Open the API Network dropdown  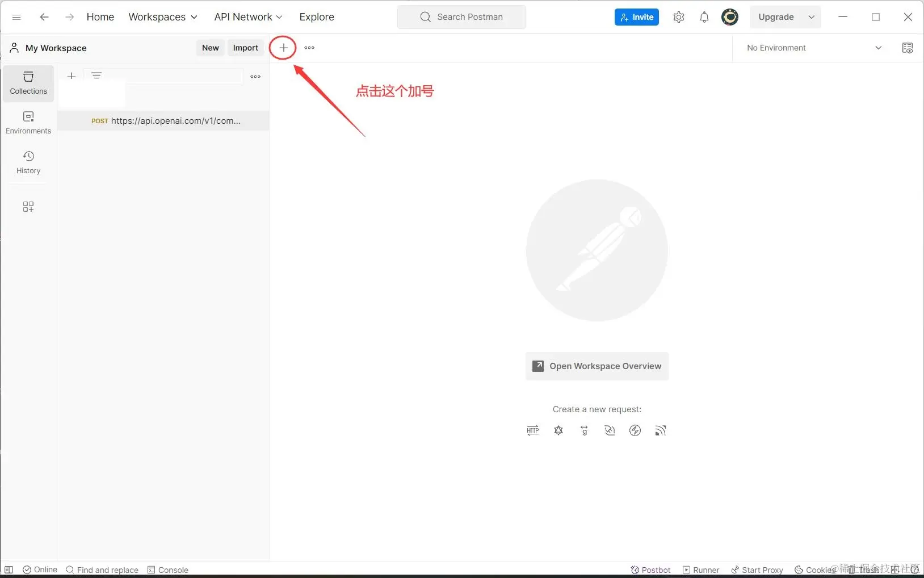coord(248,16)
